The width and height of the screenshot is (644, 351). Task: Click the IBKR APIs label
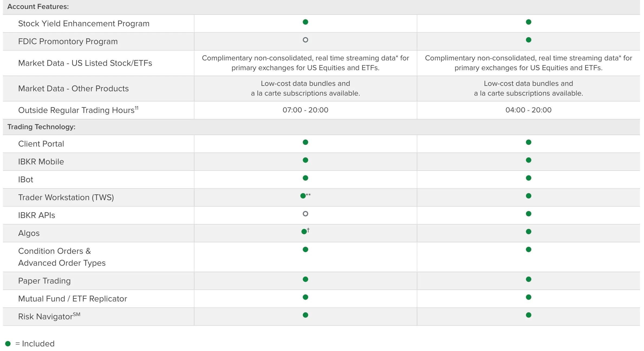tap(37, 215)
